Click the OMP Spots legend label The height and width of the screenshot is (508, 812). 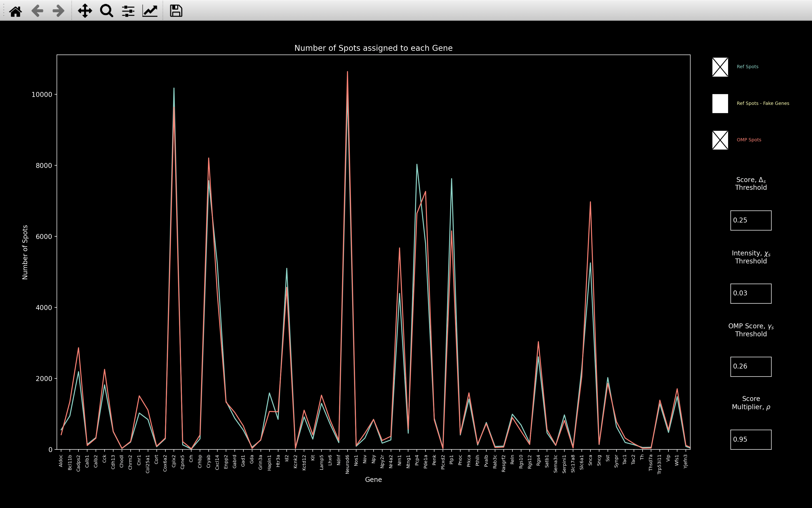point(749,140)
